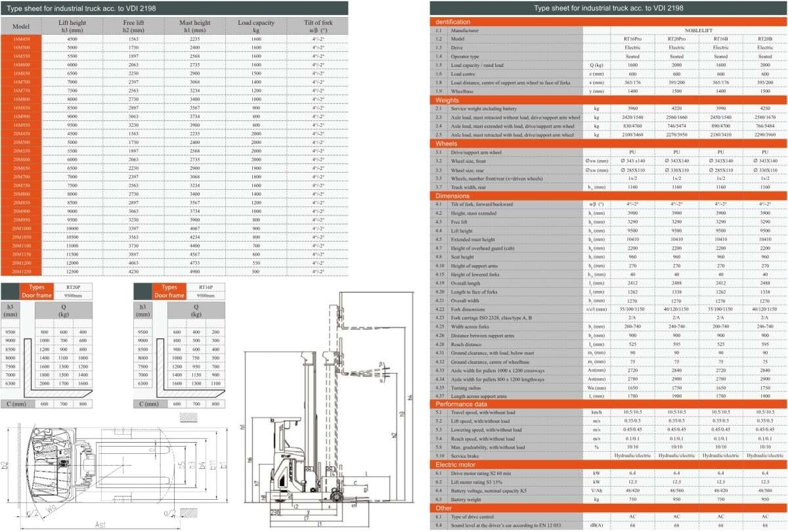Select the 16M450 model row label

point(21,39)
